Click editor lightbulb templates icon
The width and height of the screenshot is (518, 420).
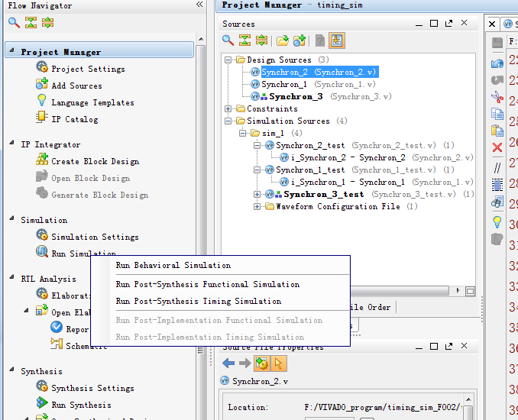pos(497,222)
